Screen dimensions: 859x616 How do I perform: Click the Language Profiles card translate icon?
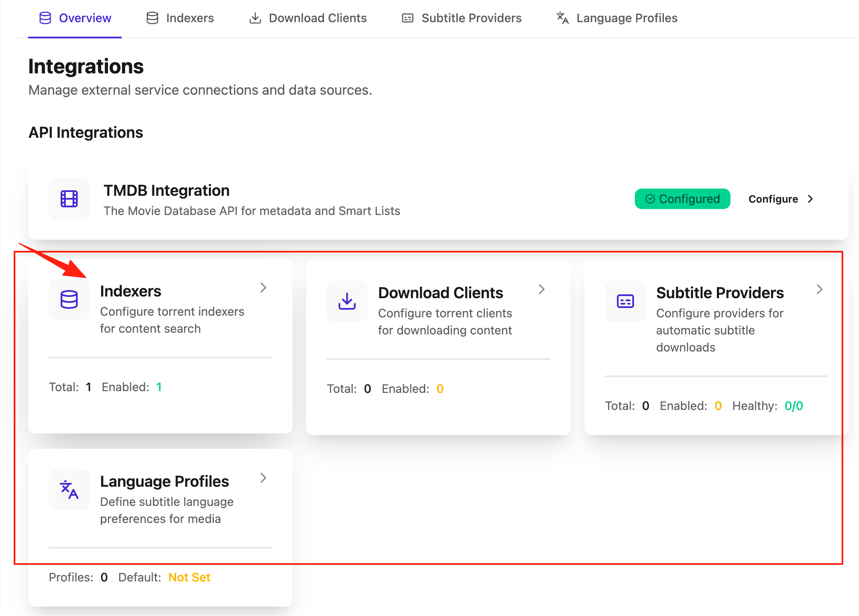point(69,490)
